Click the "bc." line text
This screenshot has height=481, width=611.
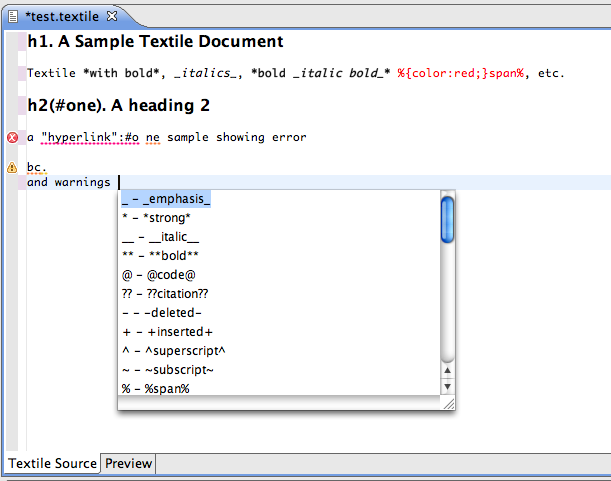point(37,167)
